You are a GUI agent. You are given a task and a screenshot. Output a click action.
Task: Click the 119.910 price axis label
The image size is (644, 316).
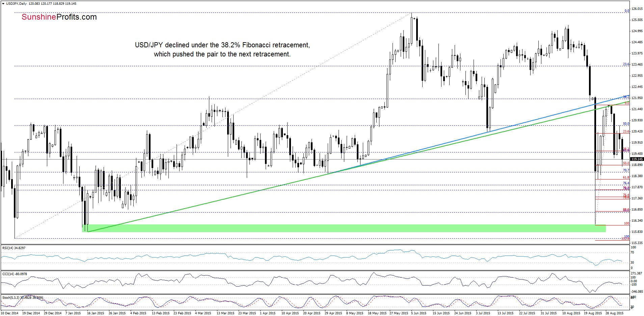click(637, 143)
